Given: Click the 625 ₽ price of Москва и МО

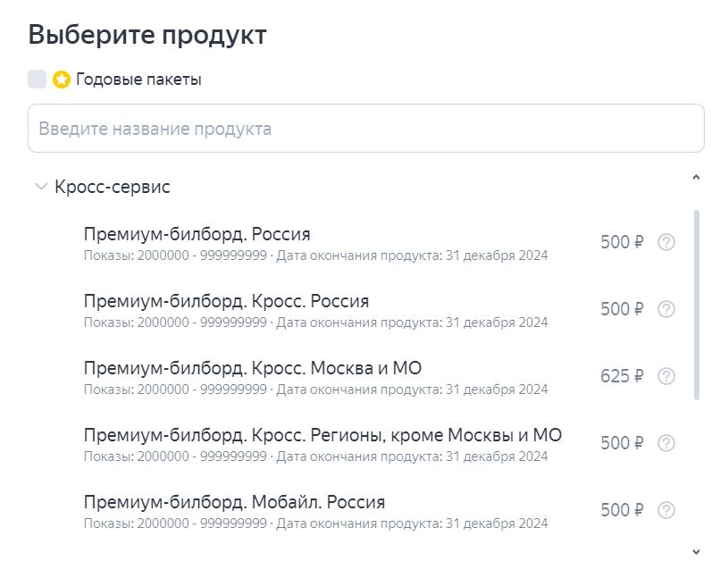Looking at the screenshot, I should (x=621, y=376).
